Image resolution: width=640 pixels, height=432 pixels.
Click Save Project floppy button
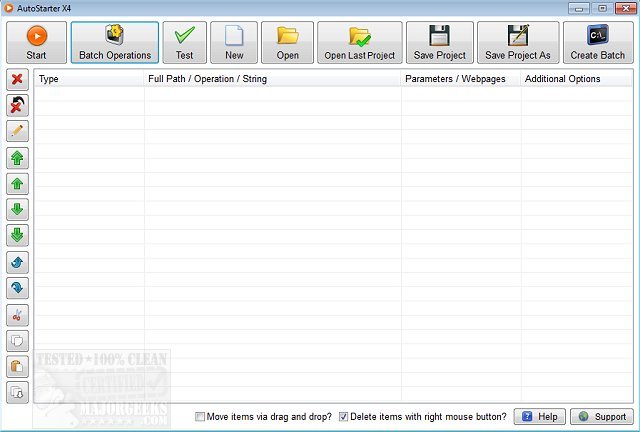[x=440, y=42]
